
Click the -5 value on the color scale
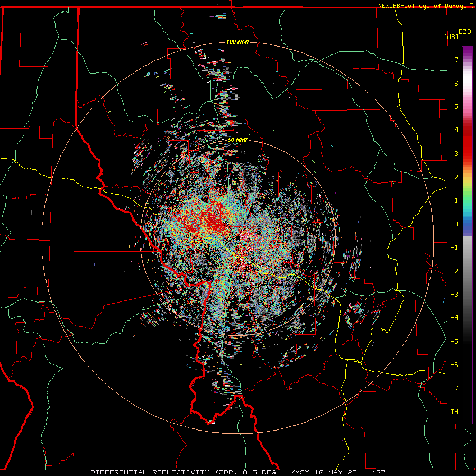pyautogui.click(x=454, y=342)
